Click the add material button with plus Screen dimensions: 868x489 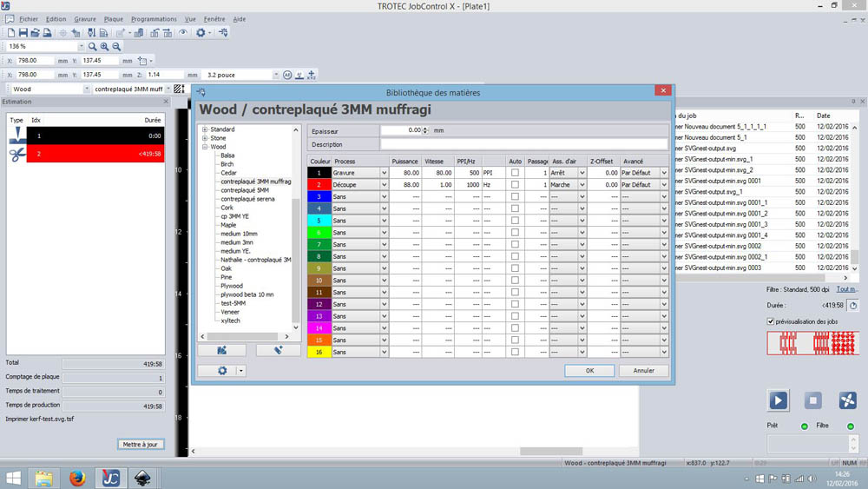[x=222, y=350]
